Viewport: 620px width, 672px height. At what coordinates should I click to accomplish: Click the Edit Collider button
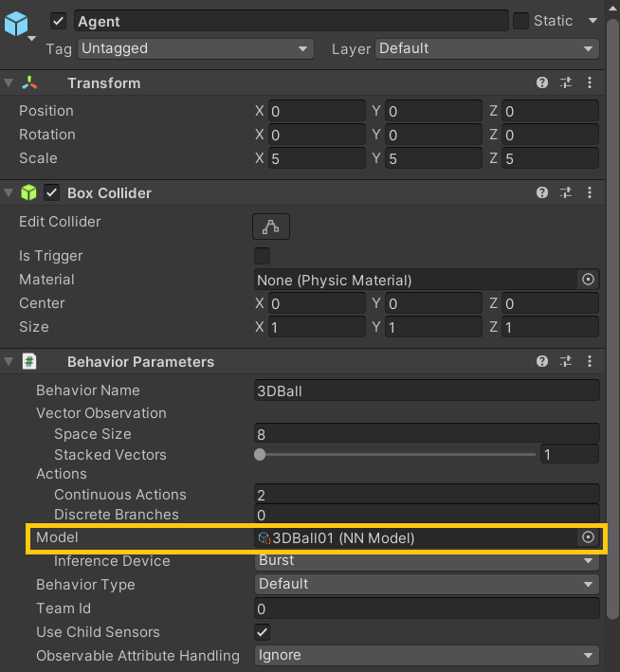pyautogui.click(x=271, y=227)
